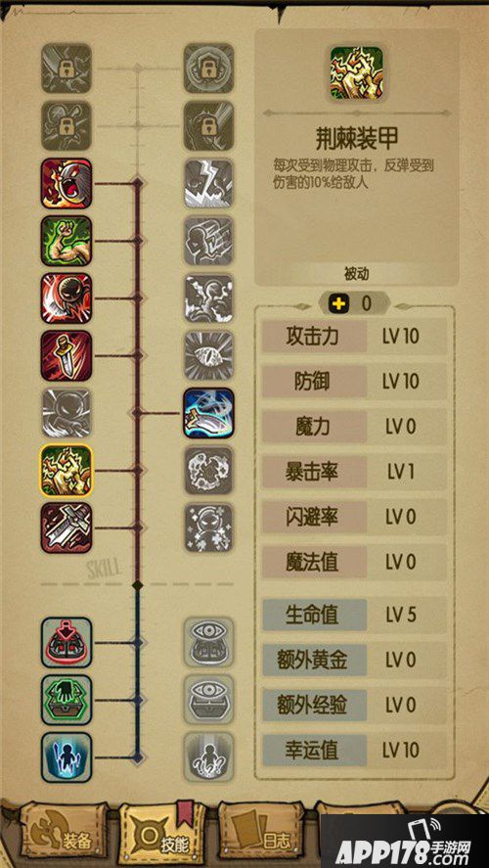
Task: Select the red arrow trap skill icon
Action: [x=67, y=642]
